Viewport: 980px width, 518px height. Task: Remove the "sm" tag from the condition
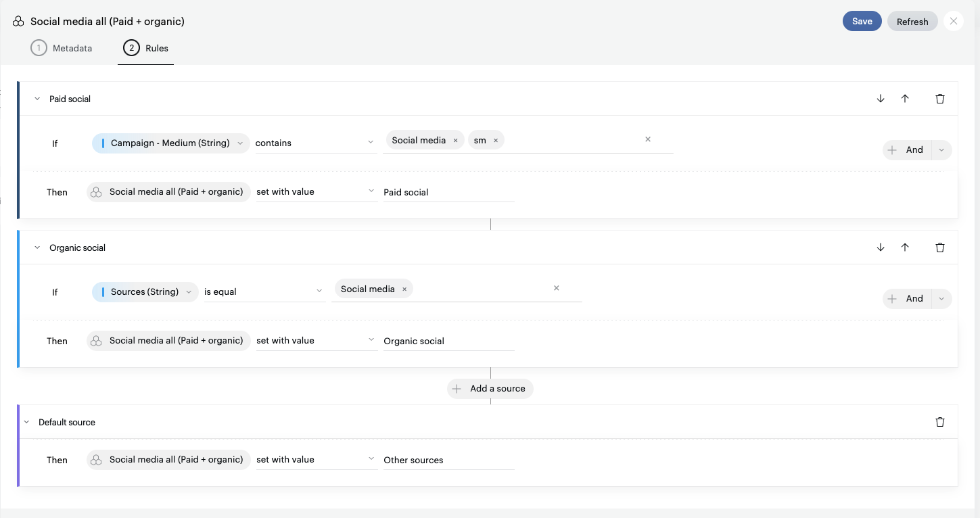click(x=496, y=140)
